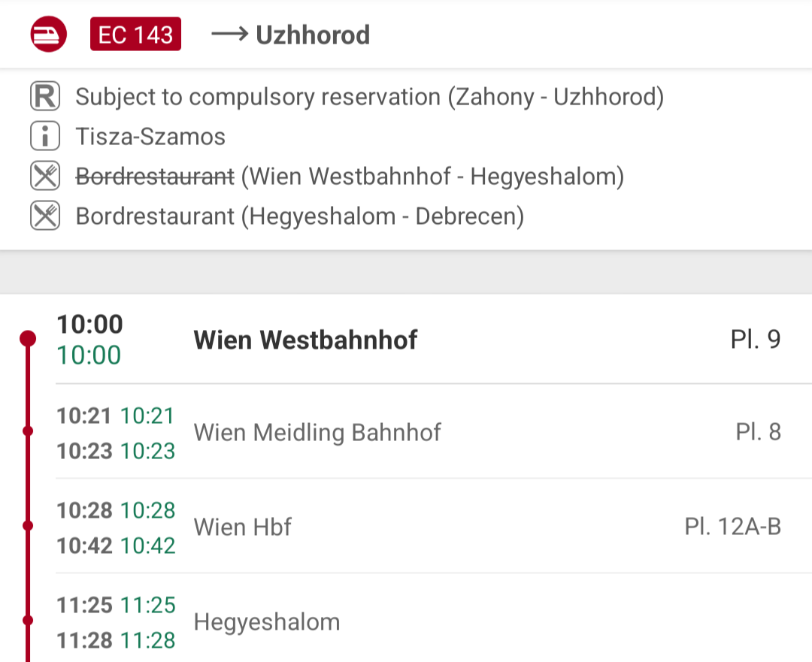Screen dimensions: 812x662
Task: Click the compulsory reservation R icon
Action: pos(45,96)
